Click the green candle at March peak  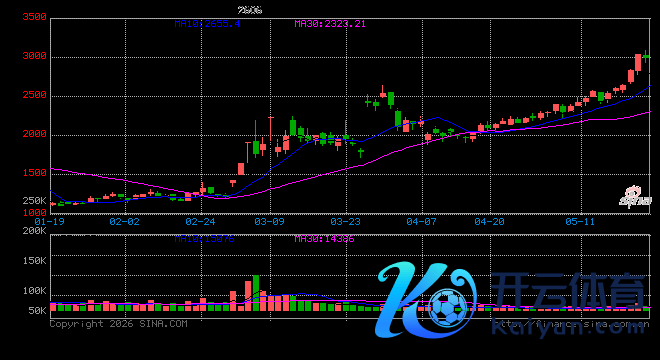(x=391, y=99)
